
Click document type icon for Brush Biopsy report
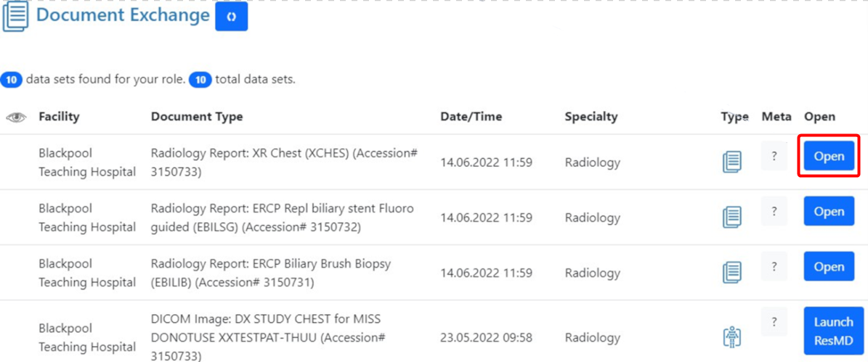(x=732, y=273)
